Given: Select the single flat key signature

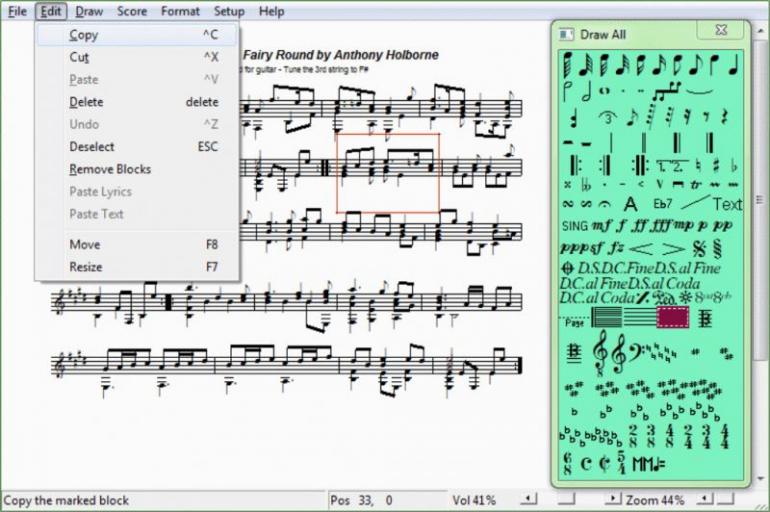Looking at the screenshot, I should point(574,412).
